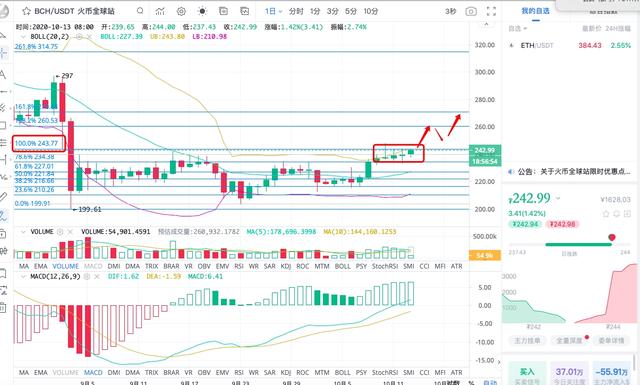The height and width of the screenshot is (385, 640).
Task: Open chart settings gear icon in the toolbar
Action: coord(181,11)
